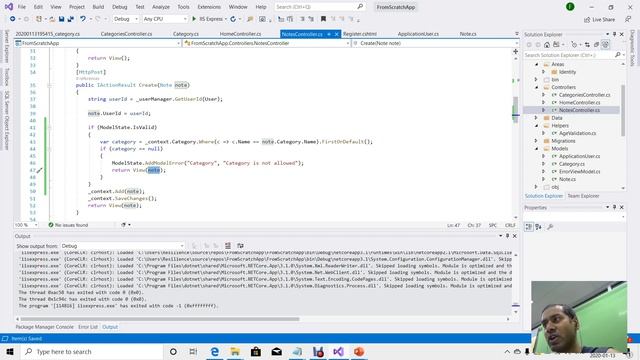Screen dimensions: 640x360
Task: Expand the Migrations folder in Solution Explorer
Action: pyautogui.click(x=537, y=141)
